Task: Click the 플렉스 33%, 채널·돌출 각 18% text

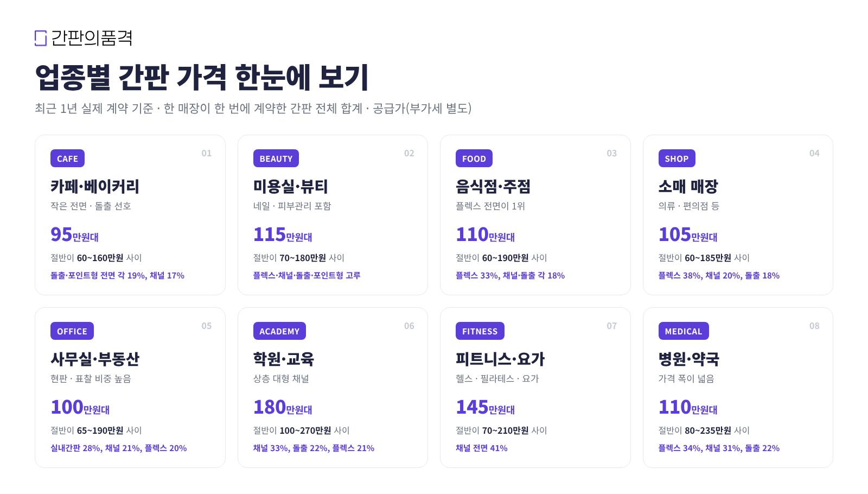Action: pos(510,276)
